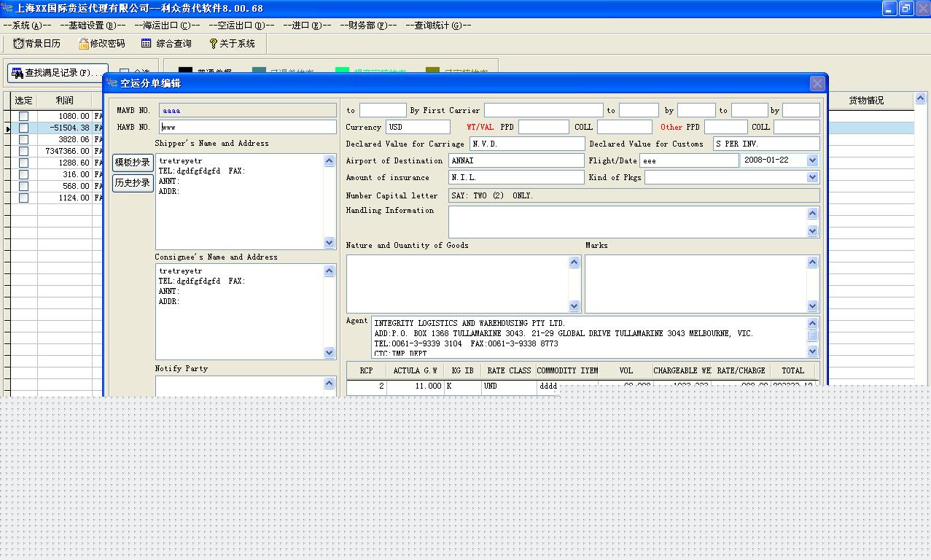Image resolution: width=931 pixels, height=560 pixels.
Task: Click the 货物情况 column header
Action: (865, 101)
